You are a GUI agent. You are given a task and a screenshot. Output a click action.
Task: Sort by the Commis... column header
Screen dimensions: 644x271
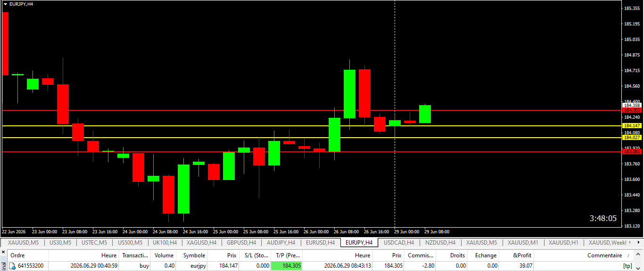(x=421, y=255)
